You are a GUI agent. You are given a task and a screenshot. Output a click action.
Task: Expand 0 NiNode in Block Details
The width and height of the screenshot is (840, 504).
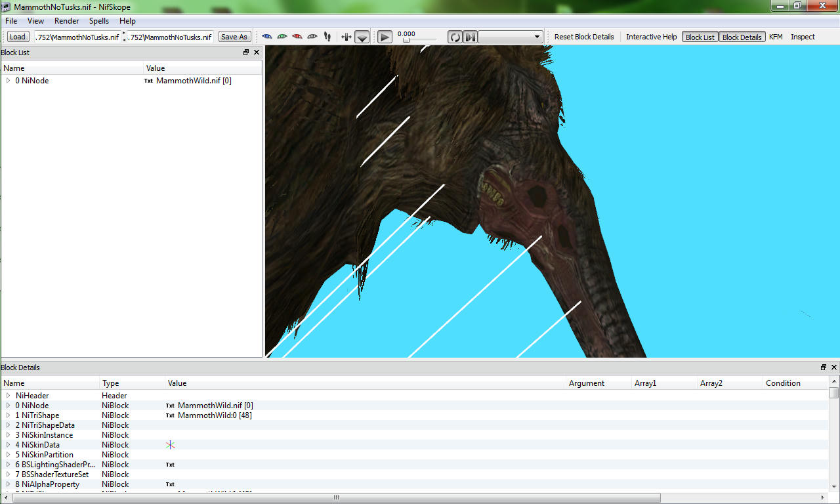(8, 406)
